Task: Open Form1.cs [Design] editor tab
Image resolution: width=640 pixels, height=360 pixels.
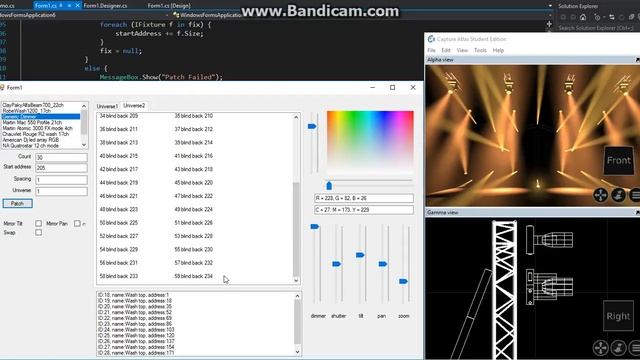Action: (x=169, y=6)
